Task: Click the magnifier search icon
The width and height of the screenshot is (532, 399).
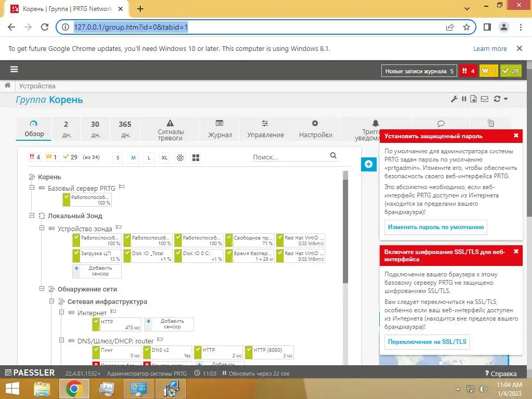Action: pos(333,155)
